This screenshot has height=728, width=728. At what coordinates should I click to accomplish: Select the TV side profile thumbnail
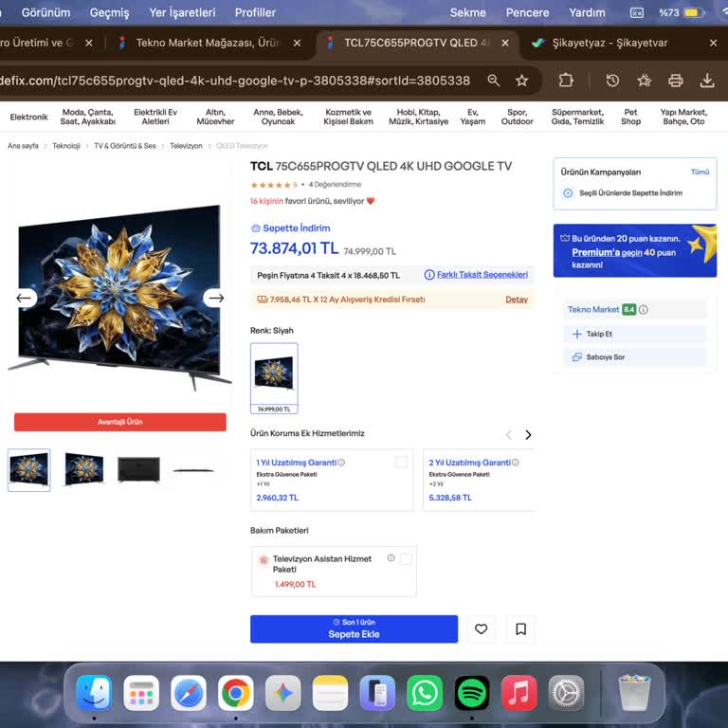click(x=193, y=470)
